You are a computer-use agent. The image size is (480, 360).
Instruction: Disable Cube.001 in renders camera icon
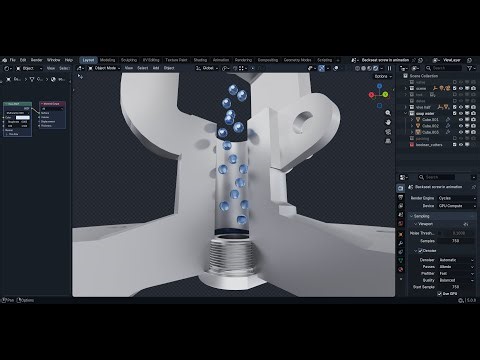point(473,119)
